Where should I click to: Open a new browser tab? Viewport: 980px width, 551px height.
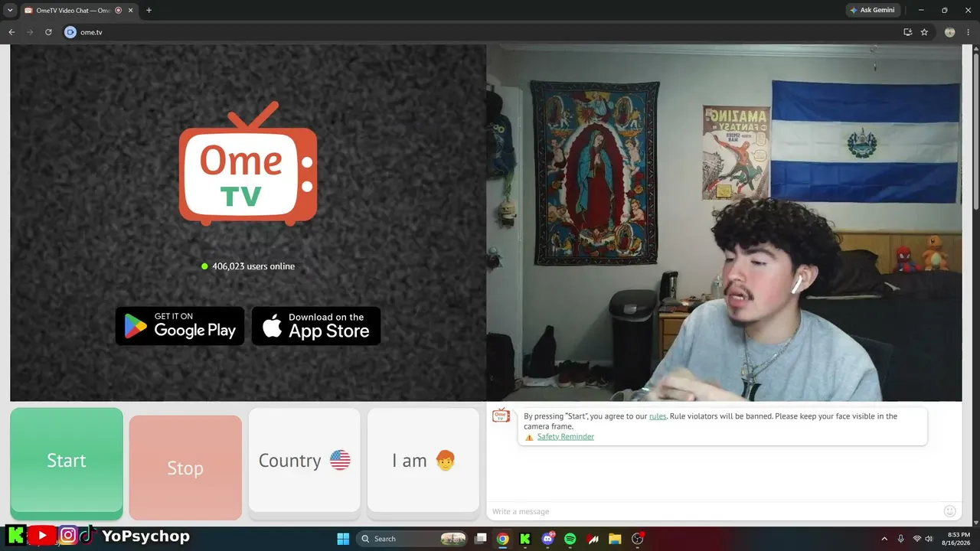(149, 11)
